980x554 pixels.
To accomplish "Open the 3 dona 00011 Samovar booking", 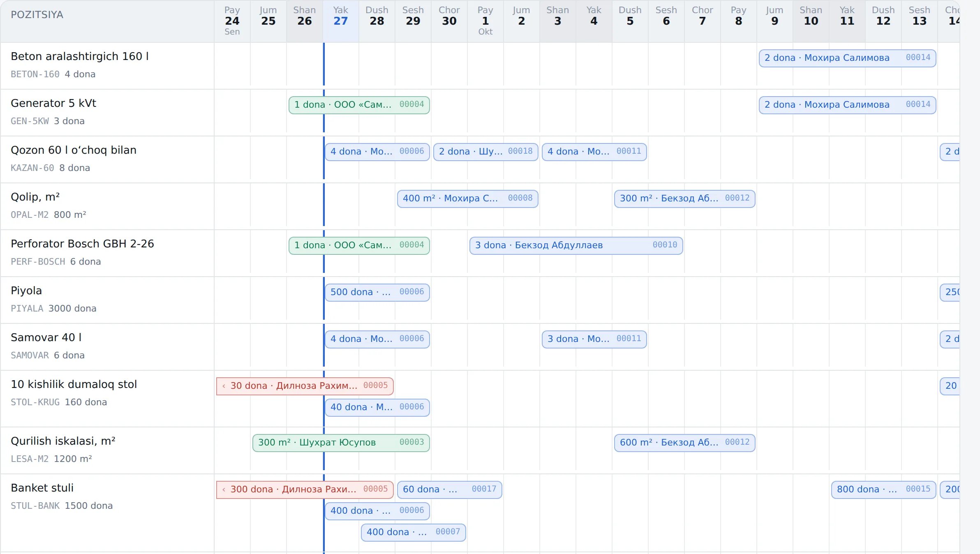I will (594, 339).
